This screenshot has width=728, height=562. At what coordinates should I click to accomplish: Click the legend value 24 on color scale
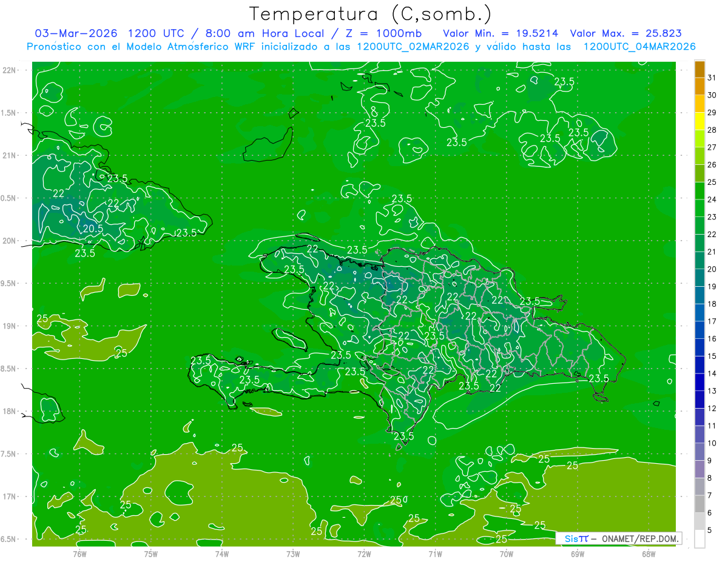[x=712, y=199]
